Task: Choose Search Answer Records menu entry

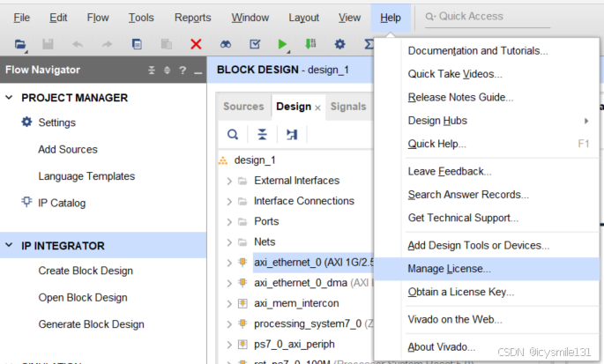Action: (x=487, y=195)
